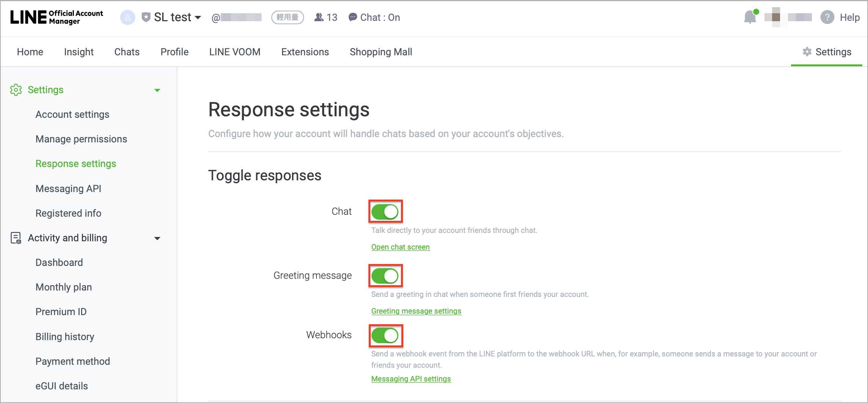Click the Help question mark icon

tap(827, 17)
